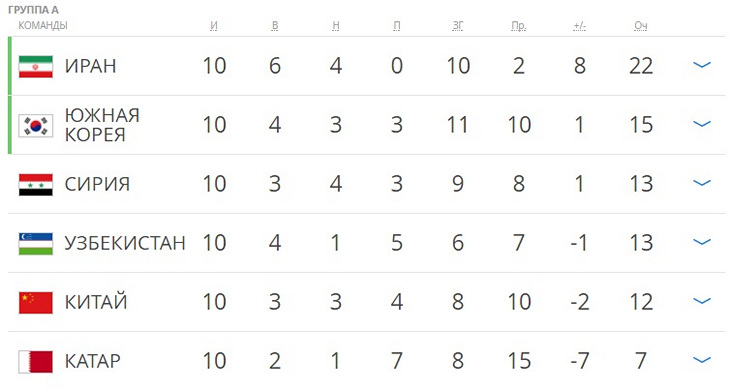Expand the ЮЖНАЯ КОРЕЯ row details
This screenshot has height=390, width=730.
[702, 124]
